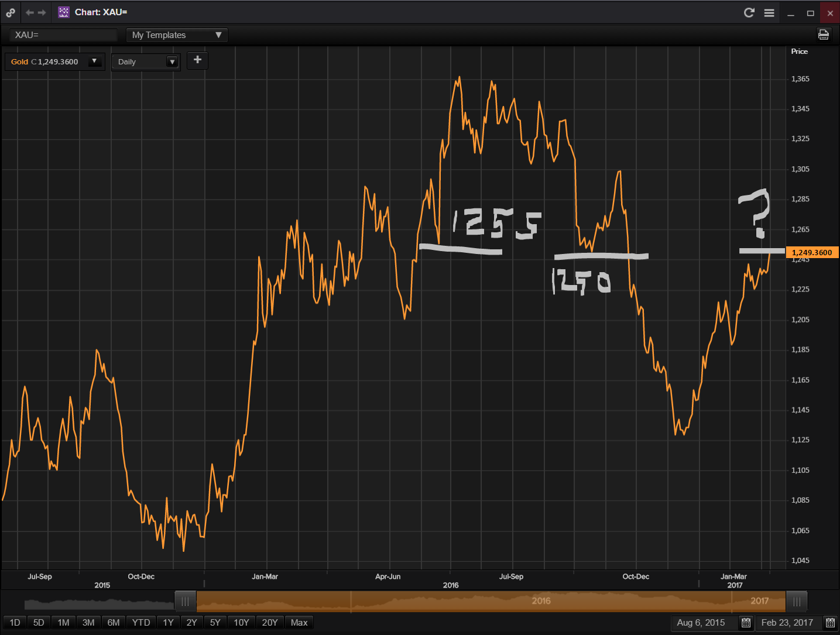Screen dimensions: 840x635
Task: Select the 1Y time range
Action: coord(169,623)
